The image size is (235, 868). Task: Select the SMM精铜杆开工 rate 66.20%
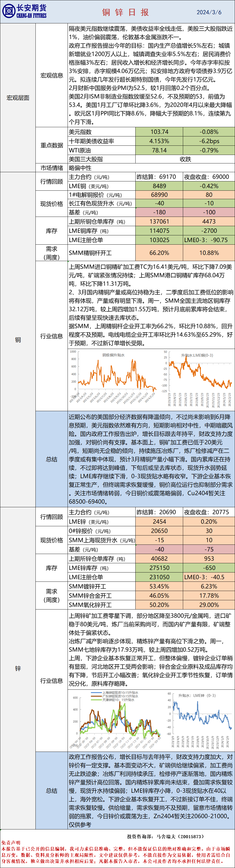coord(159,253)
